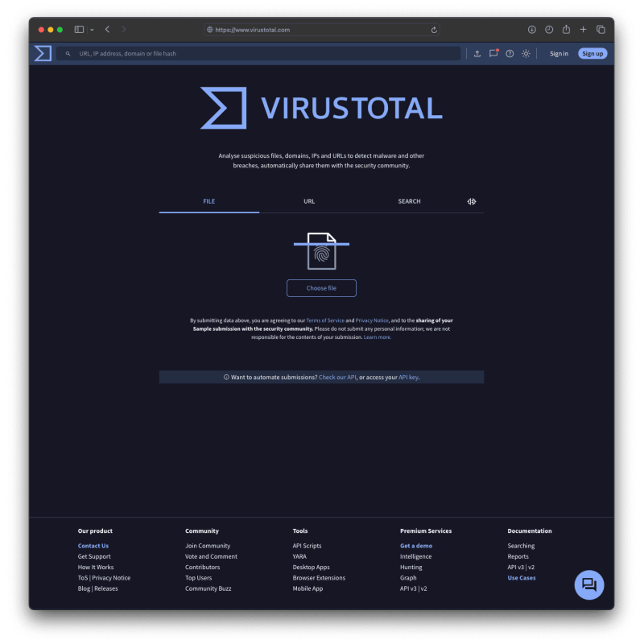Click the Sign up button
Image resolution: width=644 pixels, height=644 pixels.
pos(592,53)
